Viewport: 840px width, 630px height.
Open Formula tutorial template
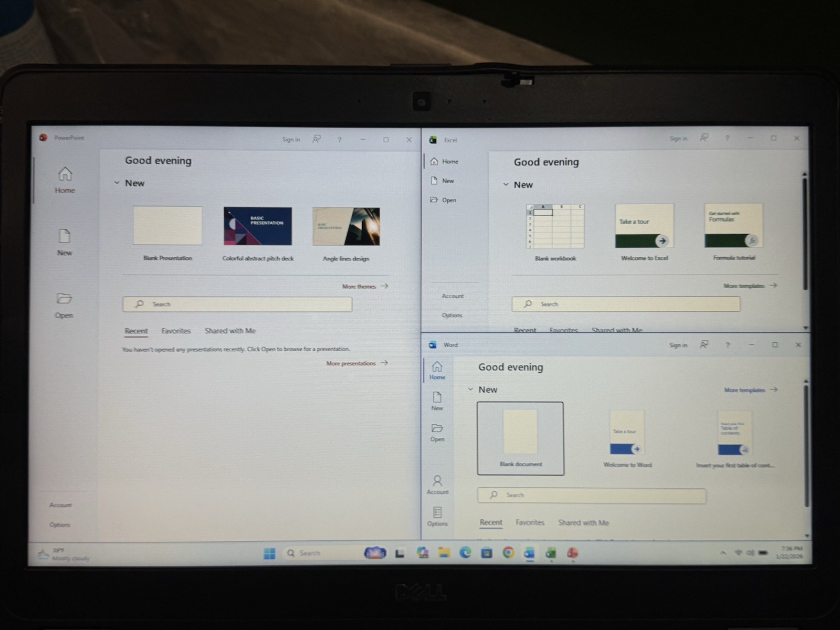pyautogui.click(x=733, y=225)
